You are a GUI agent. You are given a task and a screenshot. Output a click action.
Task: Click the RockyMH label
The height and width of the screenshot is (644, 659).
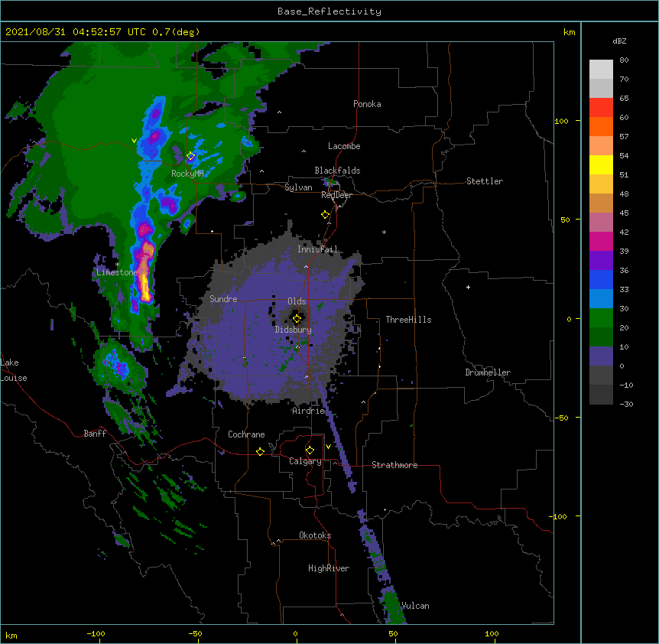[x=187, y=174]
